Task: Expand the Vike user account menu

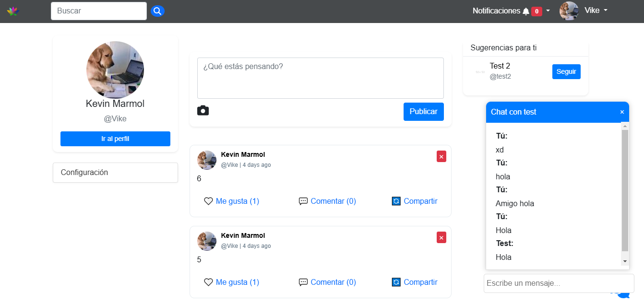Action: click(595, 11)
